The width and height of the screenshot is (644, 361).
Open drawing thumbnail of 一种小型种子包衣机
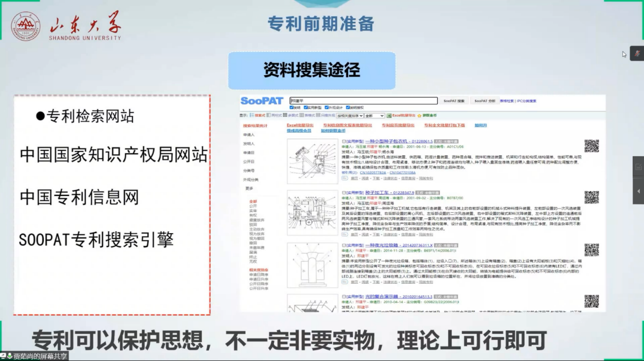tap(312, 161)
